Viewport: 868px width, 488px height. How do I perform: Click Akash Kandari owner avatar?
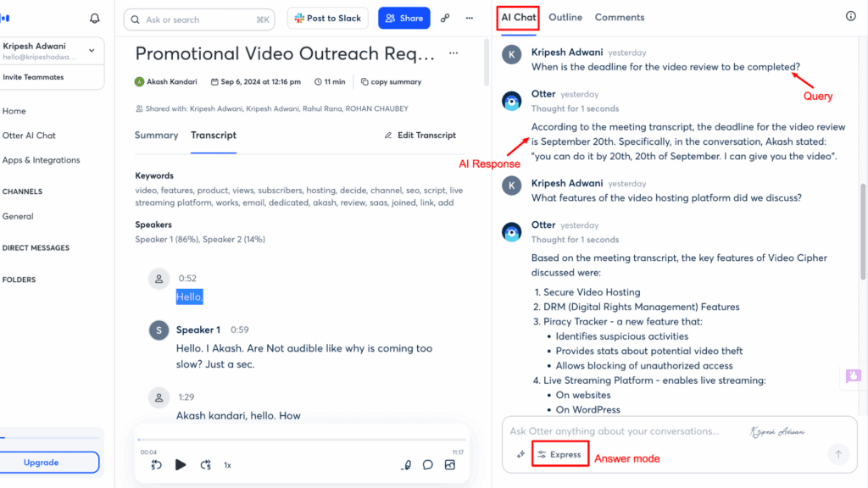coord(140,82)
